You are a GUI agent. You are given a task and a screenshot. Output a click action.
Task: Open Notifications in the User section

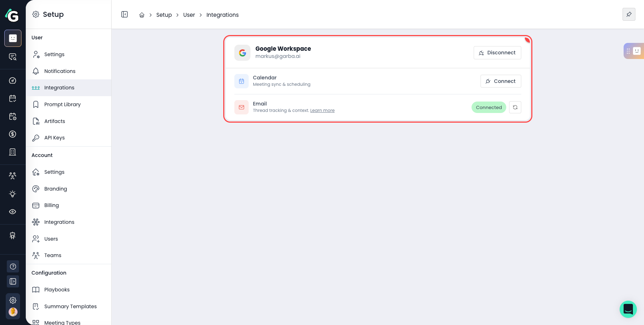coord(60,71)
